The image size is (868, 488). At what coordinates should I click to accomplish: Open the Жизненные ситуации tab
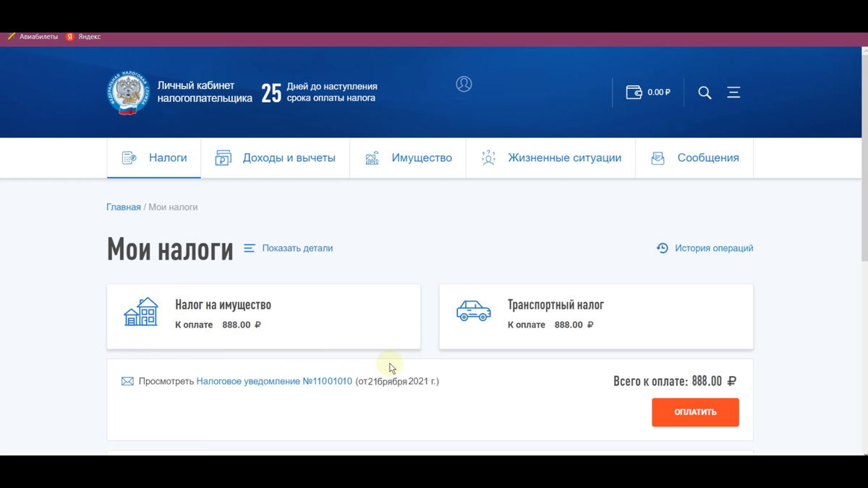(x=551, y=158)
